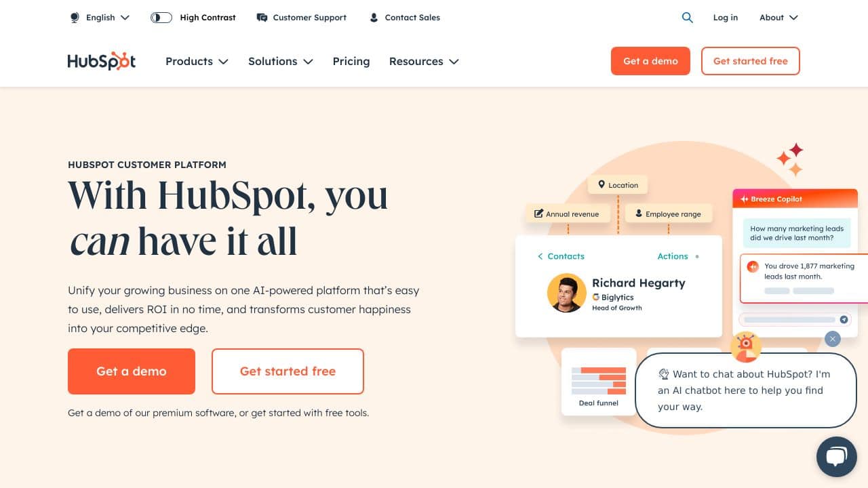The image size is (868, 488).
Task: Click the hero Get started free button
Action: (288, 371)
